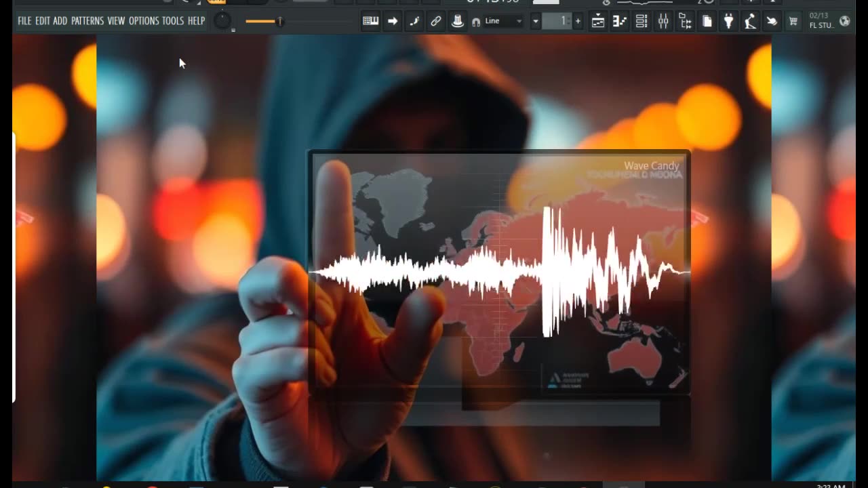Click the orange slider beside the round knob
This screenshot has width=868, height=488.
264,21
